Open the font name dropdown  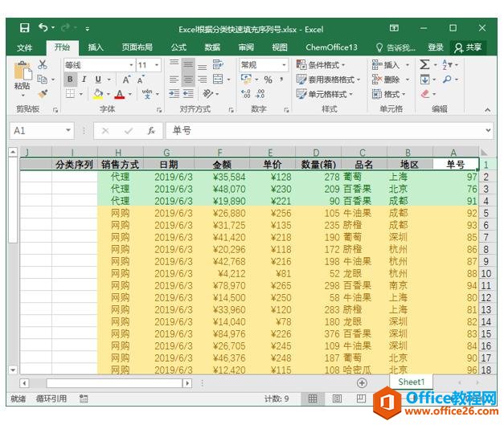pyautogui.click(x=131, y=65)
